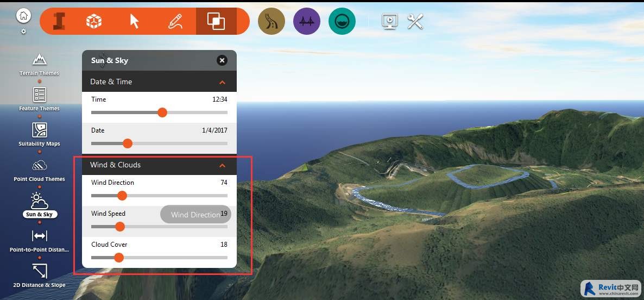Click the Wind Speed label

pyautogui.click(x=109, y=213)
